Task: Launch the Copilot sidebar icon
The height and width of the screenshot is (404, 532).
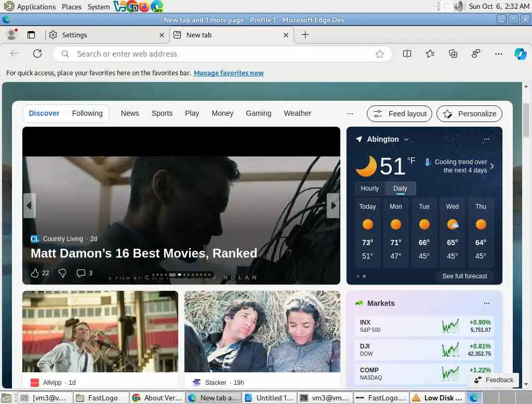Action: click(x=521, y=53)
